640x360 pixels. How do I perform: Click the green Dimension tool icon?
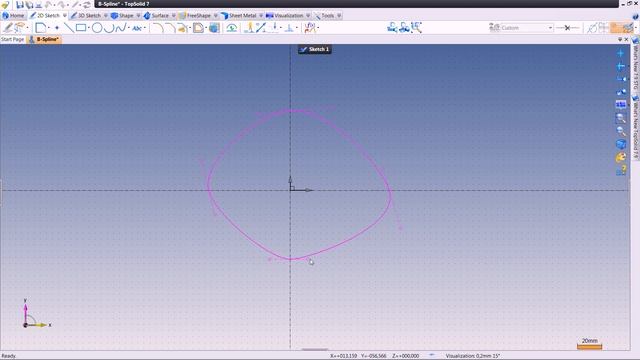(232, 28)
